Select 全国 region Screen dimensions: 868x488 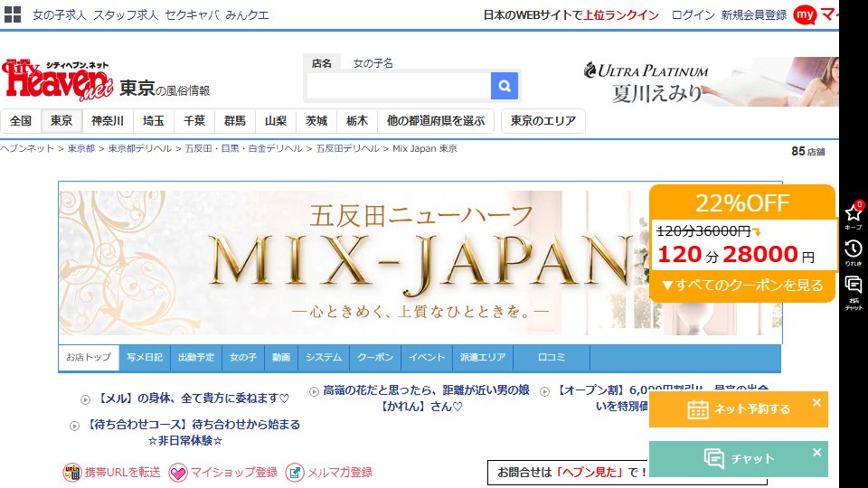click(x=21, y=120)
